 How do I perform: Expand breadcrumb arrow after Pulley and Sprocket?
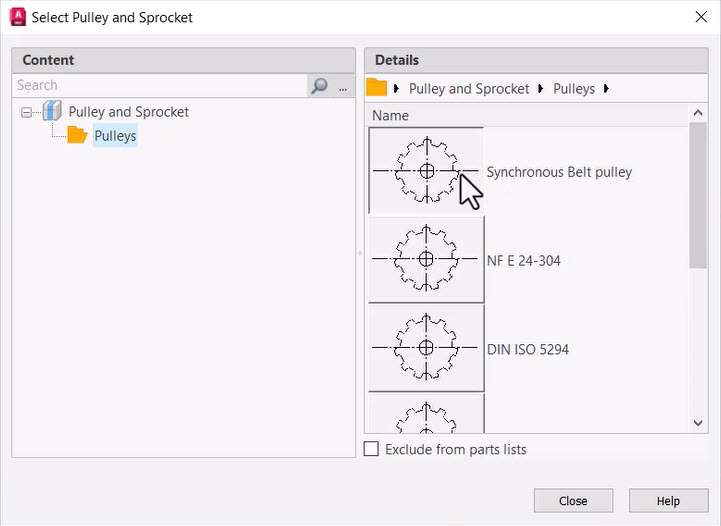tap(541, 88)
